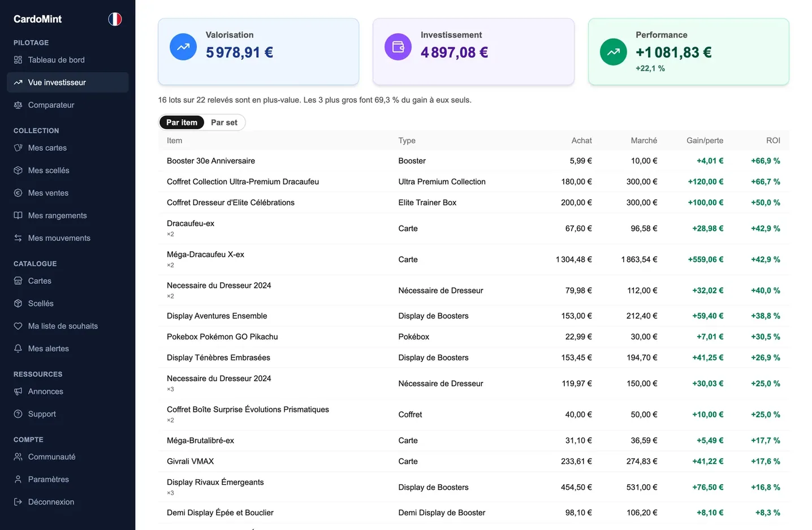Click the Vue investisseur trend icon
The width and height of the screenshot is (812, 530).
click(18, 83)
